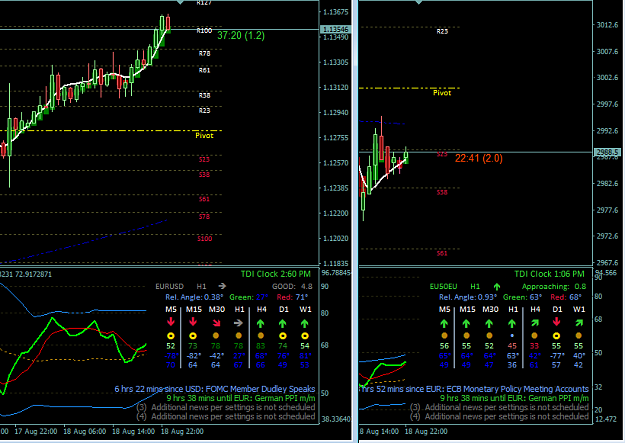Click the W1 green diagonal arrow in EU50EU panel

click(579, 322)
